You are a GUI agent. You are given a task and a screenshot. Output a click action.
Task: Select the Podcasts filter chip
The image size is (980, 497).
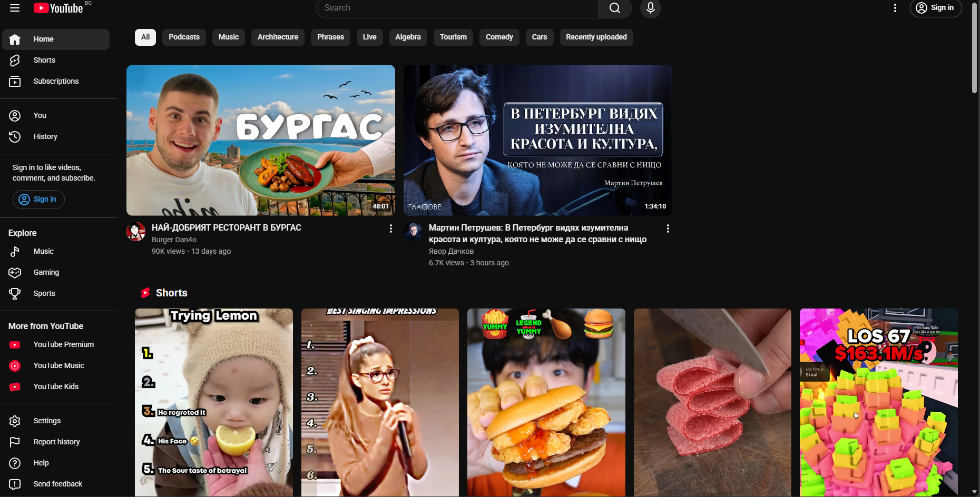(x=184, y=37)
